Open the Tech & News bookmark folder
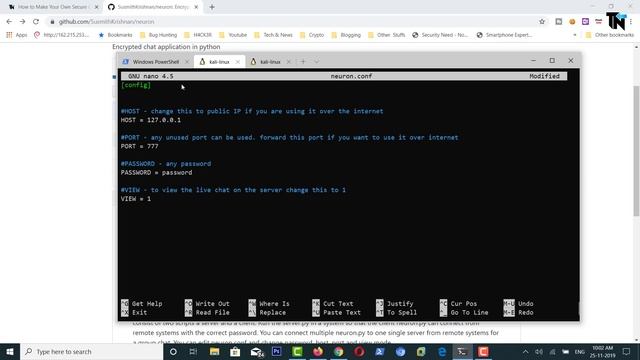 [273, 35]
